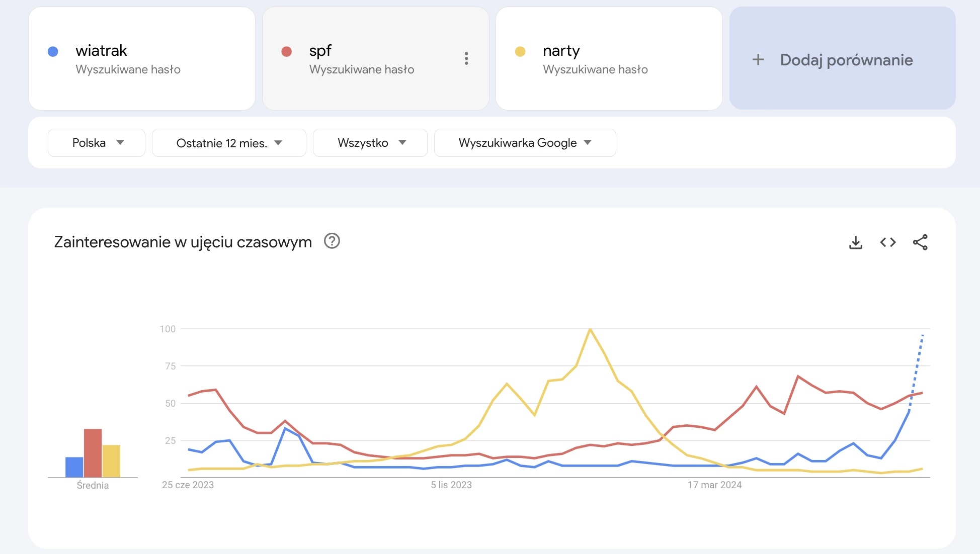Open the embed code icon

(x=887, y=242)
